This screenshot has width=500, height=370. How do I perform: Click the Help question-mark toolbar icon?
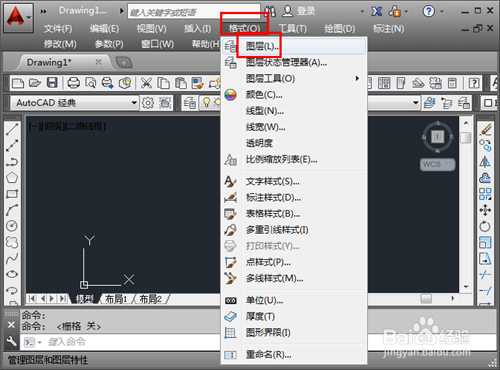[x=474, y=83]
